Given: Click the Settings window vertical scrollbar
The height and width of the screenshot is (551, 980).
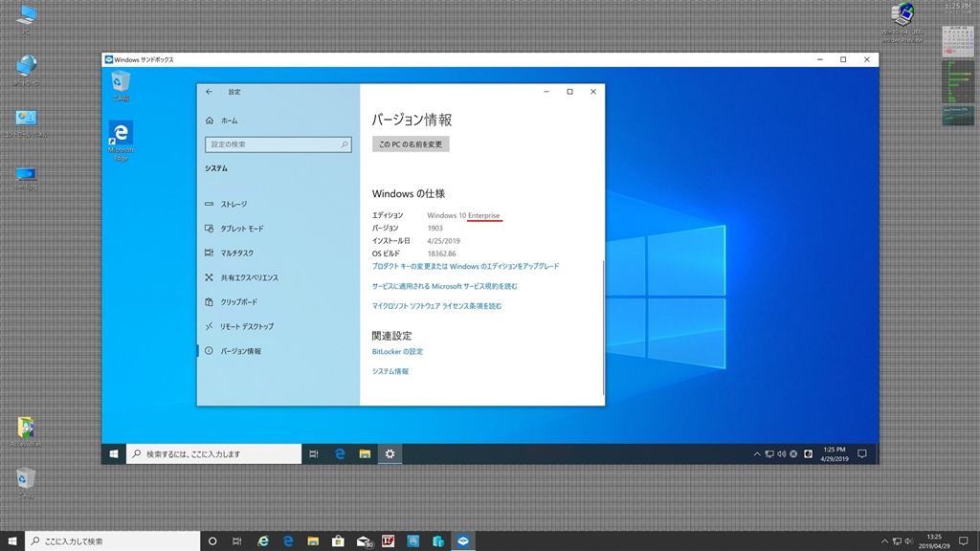Looking at the screenshot, I should click(603, 327).
